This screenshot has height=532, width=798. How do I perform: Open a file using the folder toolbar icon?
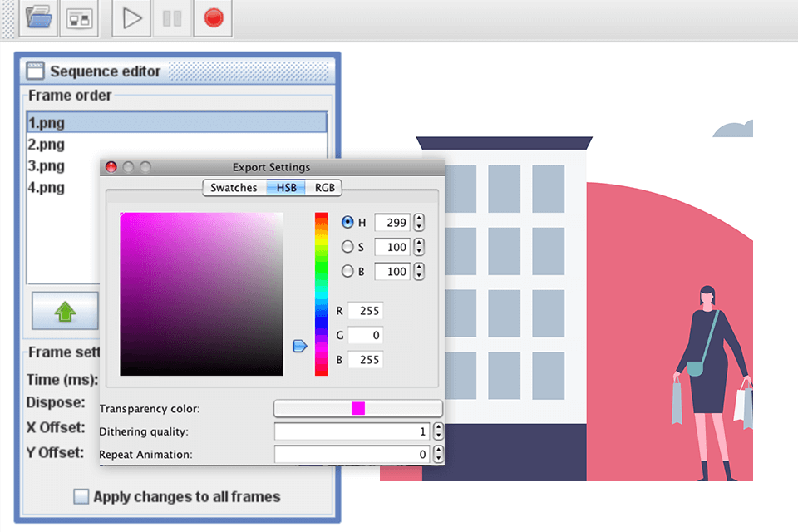click(x=37, y=18)
